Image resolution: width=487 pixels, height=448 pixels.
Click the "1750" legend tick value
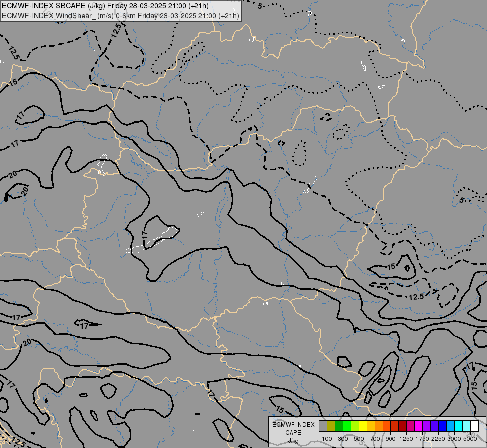point(422,439)
